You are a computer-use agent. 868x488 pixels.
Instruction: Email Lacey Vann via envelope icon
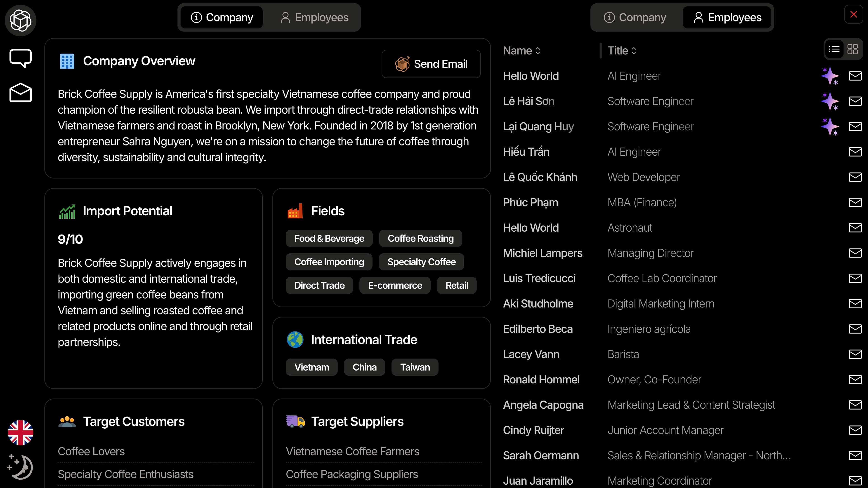(x=855, y=354)
